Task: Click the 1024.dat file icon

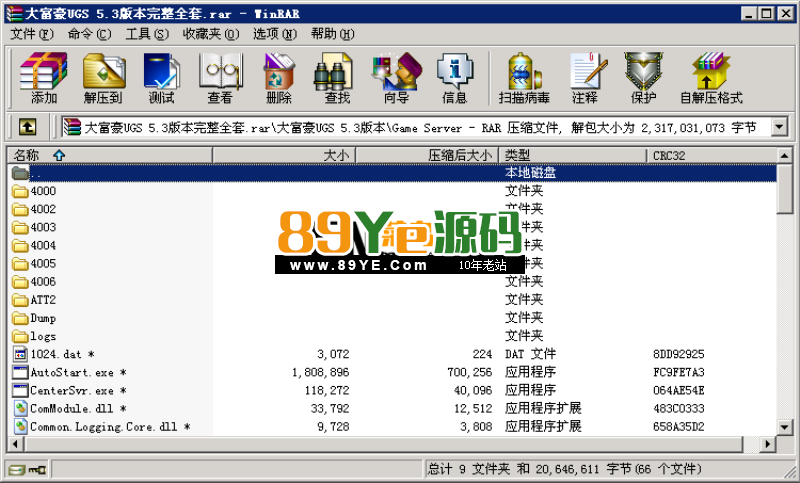Action: point(20,354)
